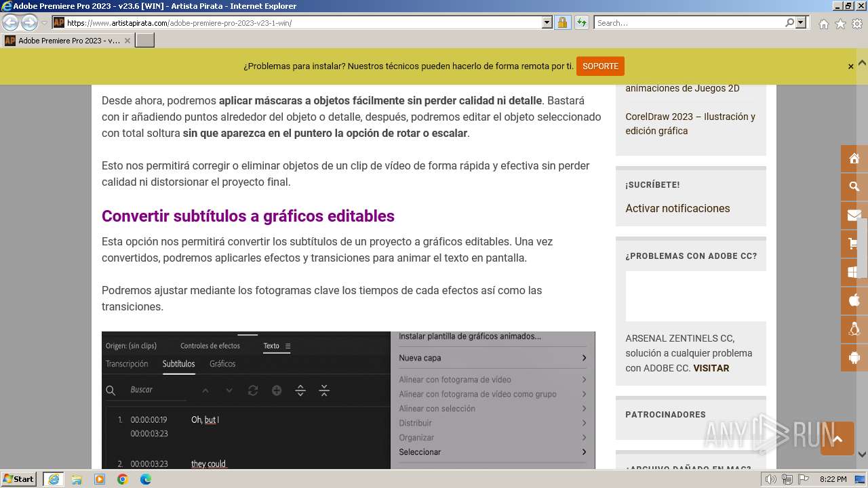
Task: Select the Linux penguin icon in the sidebar
Action: (x=854, y=329)
